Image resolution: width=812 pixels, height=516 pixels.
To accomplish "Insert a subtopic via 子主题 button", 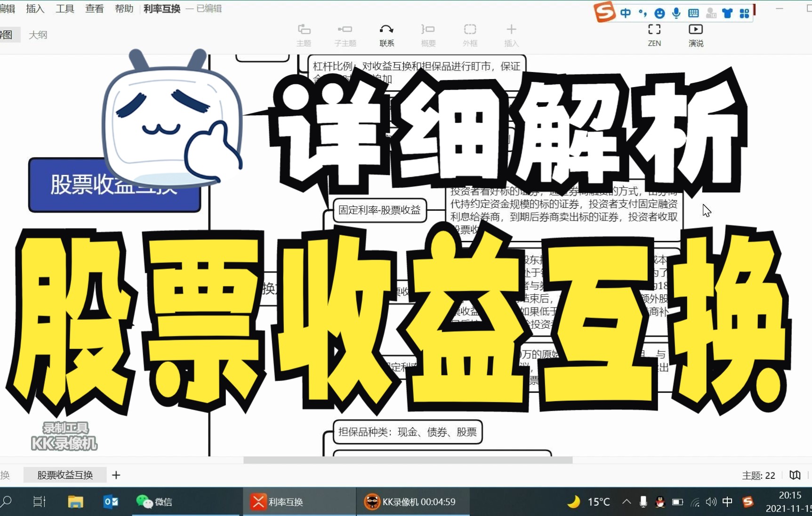I will point(345,35).
